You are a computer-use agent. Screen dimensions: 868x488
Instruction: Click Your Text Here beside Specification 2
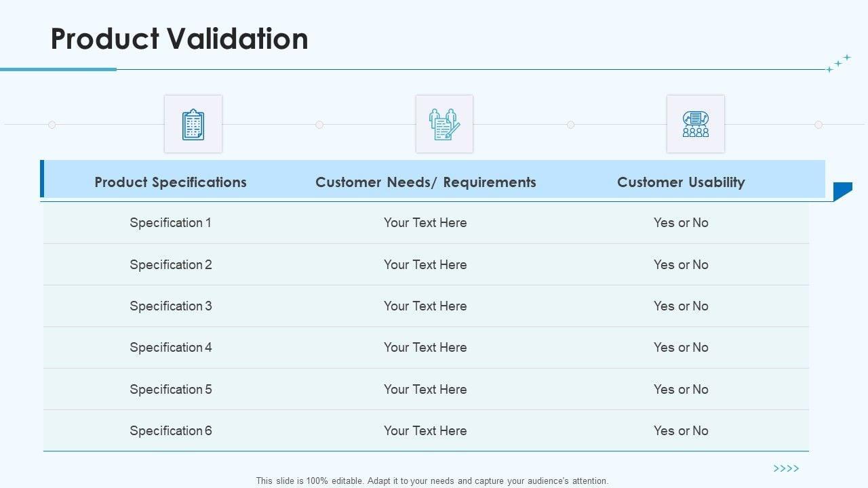tap(425, 265)
